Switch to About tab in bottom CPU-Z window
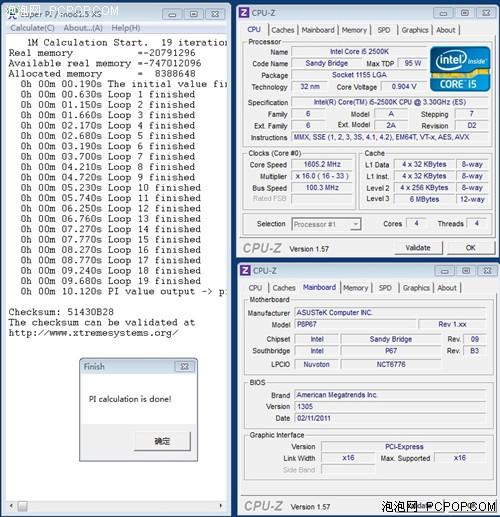 (447, 288)
